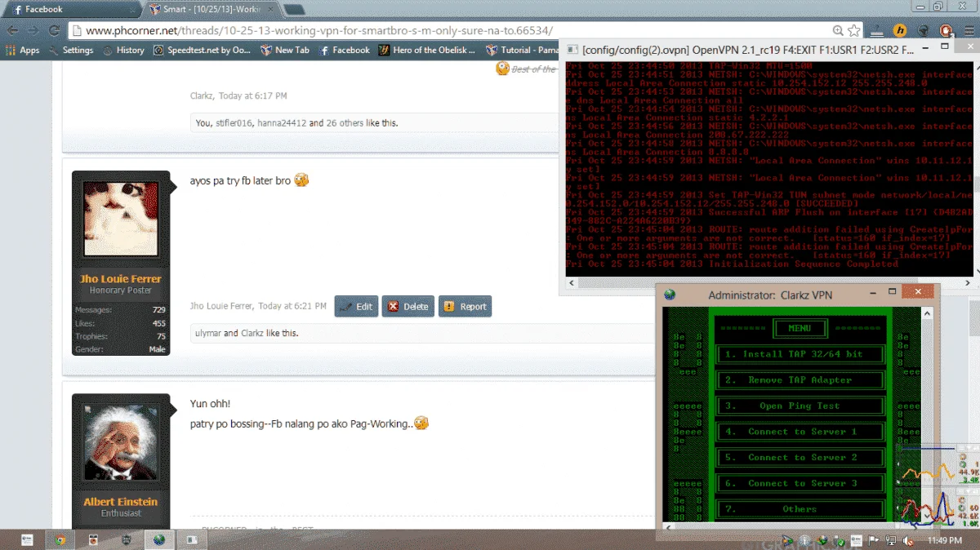Click Action Center flag tray icon
Image resolution: width=980 pixels, height=550 pixels.
coord(872,540)
